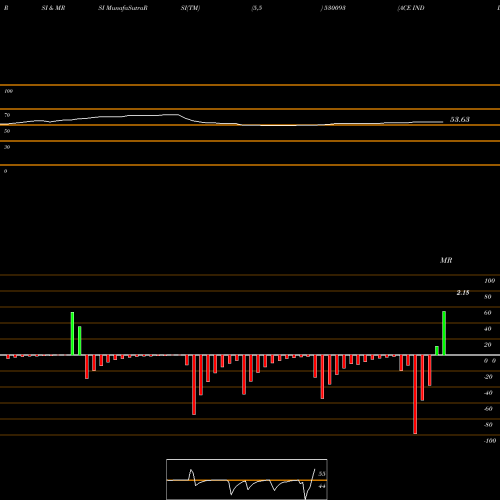Select the tallest red bar near -100

pos(415,394)
